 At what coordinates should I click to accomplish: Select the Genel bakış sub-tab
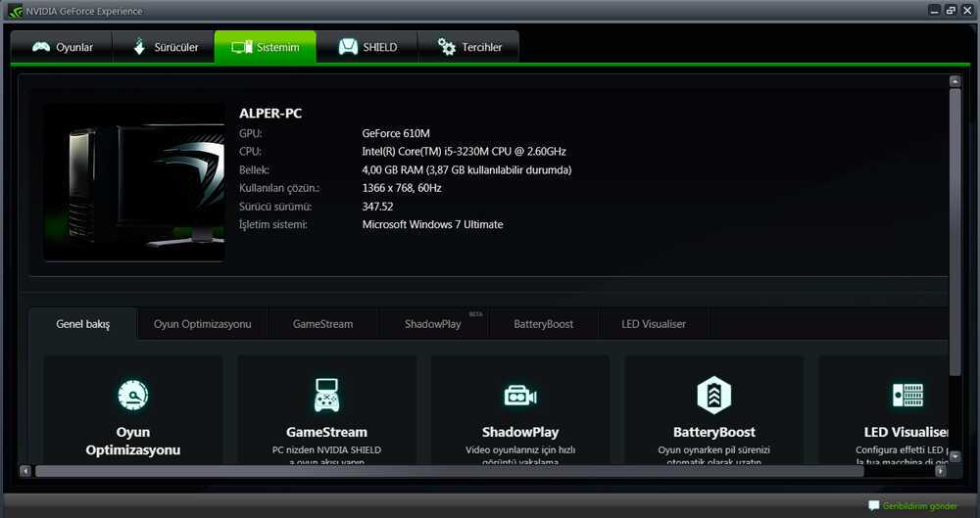coord(83,324)
